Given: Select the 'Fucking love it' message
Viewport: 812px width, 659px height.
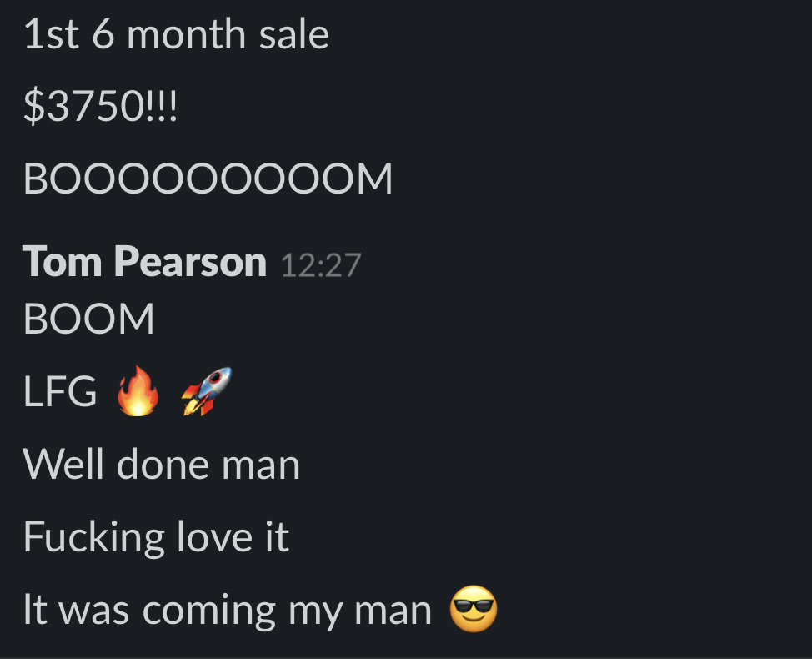Looking at the screenshot, I should point(156,536).
